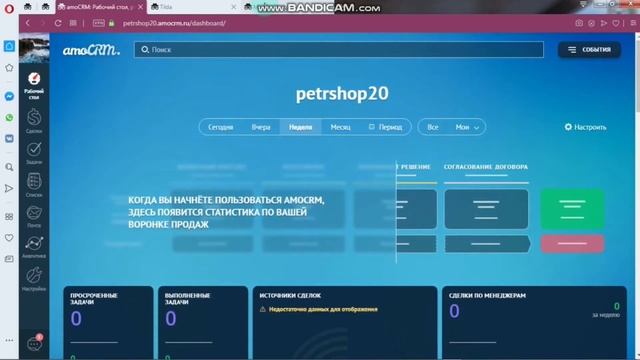
Task: Open the Выполненные задачи widget
Action: 203,322
